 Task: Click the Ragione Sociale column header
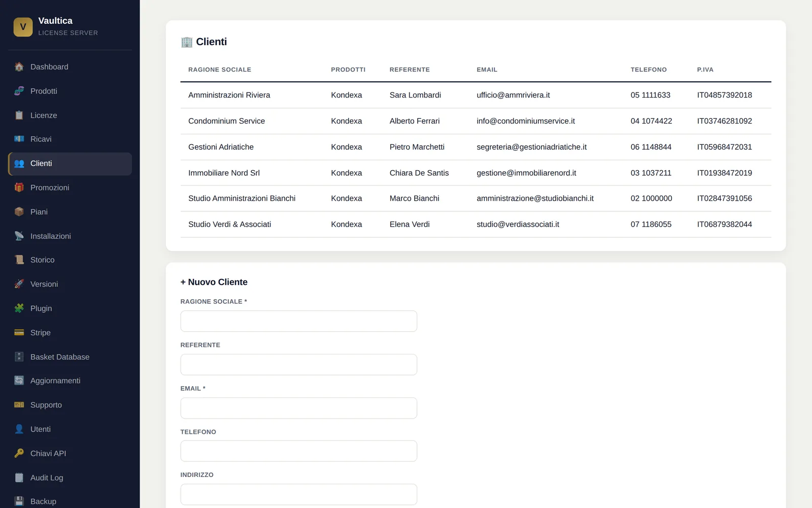tap(220, 70)
